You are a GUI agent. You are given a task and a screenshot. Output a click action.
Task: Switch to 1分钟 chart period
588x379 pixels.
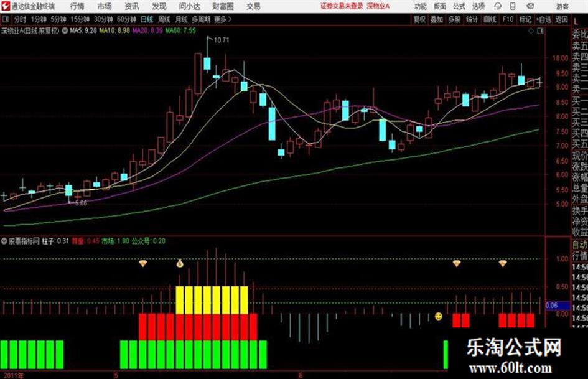(39, 19)
